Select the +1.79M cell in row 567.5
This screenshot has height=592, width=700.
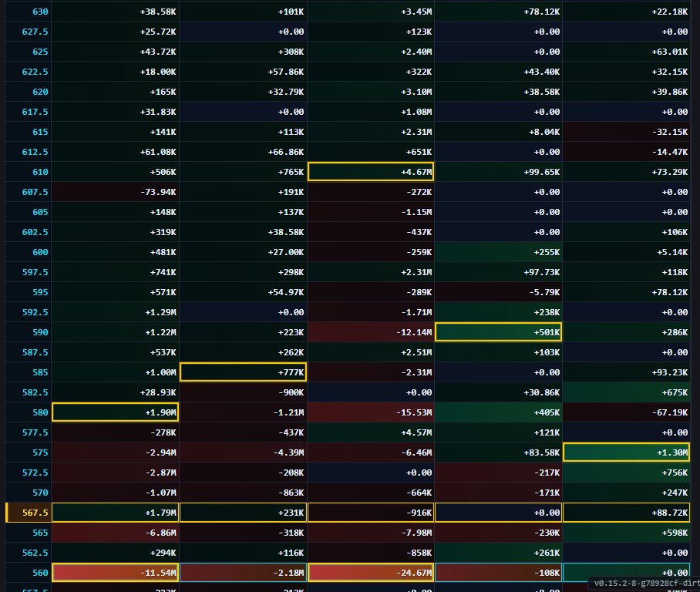[x=115, y=513]
